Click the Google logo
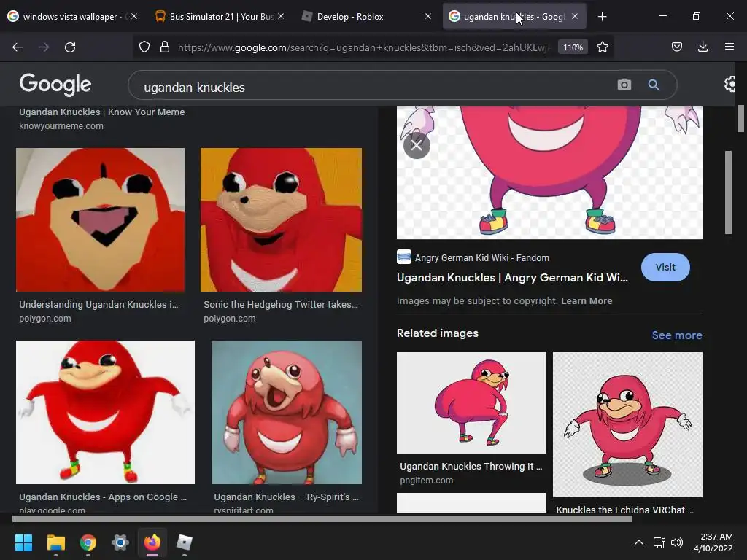 pyautogui.click(x=55, y=85)
